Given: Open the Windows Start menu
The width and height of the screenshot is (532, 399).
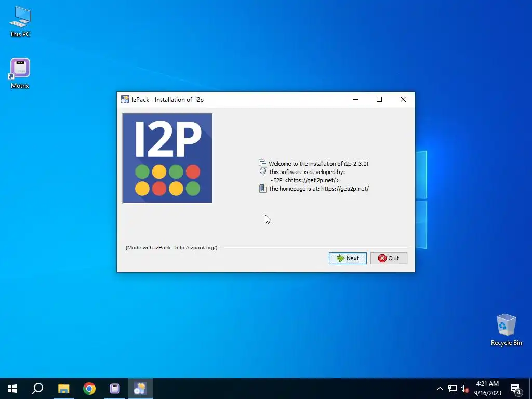Looking at the screenshot, I should (x=12, y=389).
